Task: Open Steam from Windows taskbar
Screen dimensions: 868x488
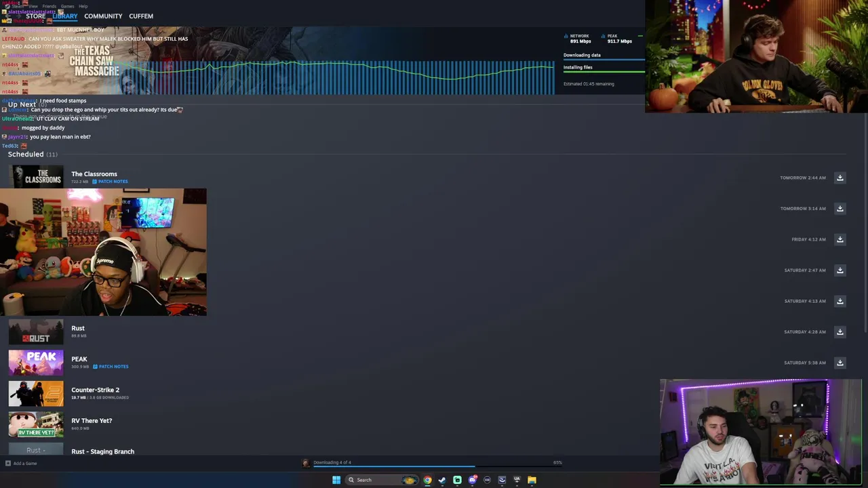Action: pos(442,480)
